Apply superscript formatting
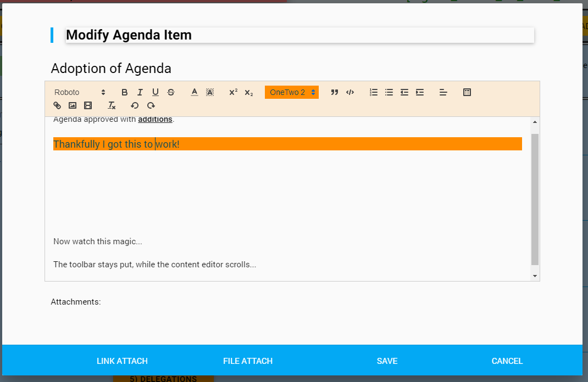The image size is (588, 382). [x=233, y=92]
